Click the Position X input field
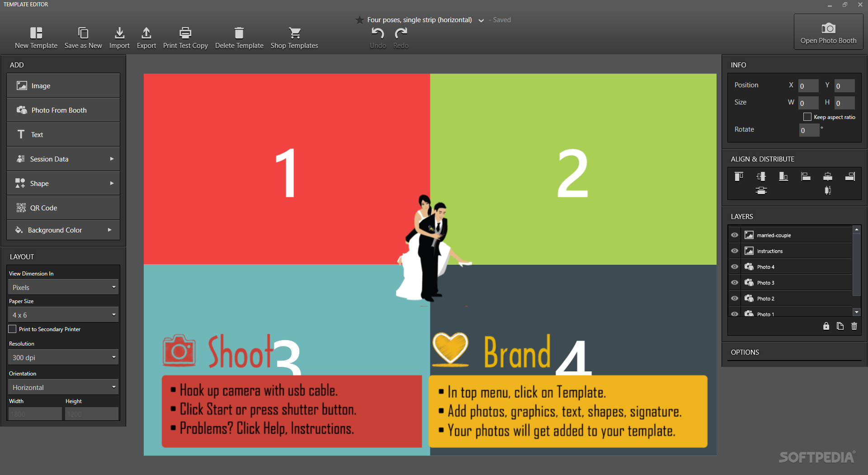The image size is (868, 475). (x=808, y=86)
